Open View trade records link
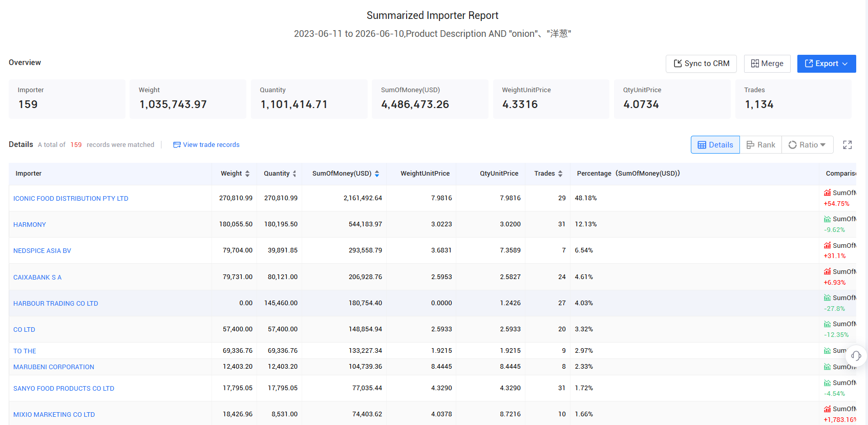The height and width of the screenshot is (425, 868). click(206, 145)
